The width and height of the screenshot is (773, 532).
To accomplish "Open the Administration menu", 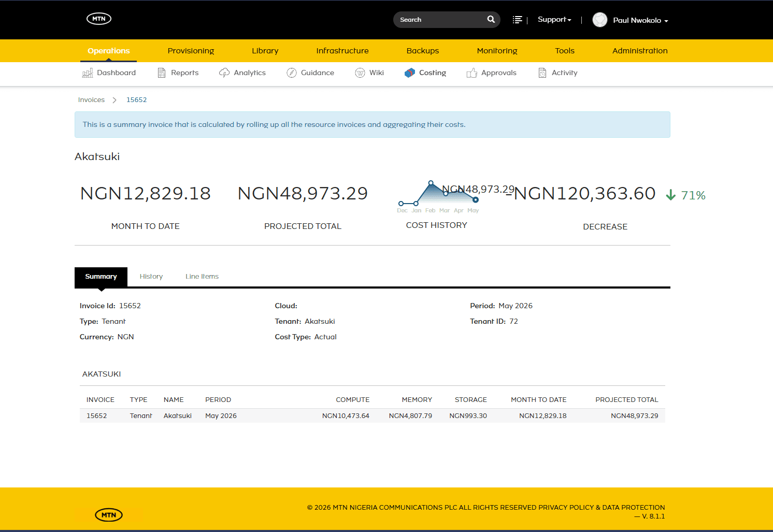I will [640, 51].
